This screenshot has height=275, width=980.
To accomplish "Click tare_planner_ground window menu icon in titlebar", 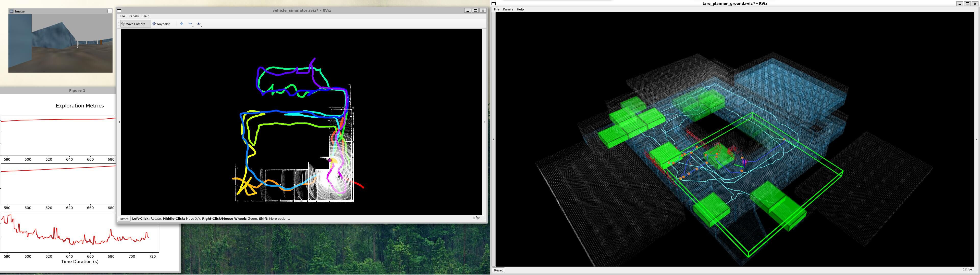I will tap(494, 3).
